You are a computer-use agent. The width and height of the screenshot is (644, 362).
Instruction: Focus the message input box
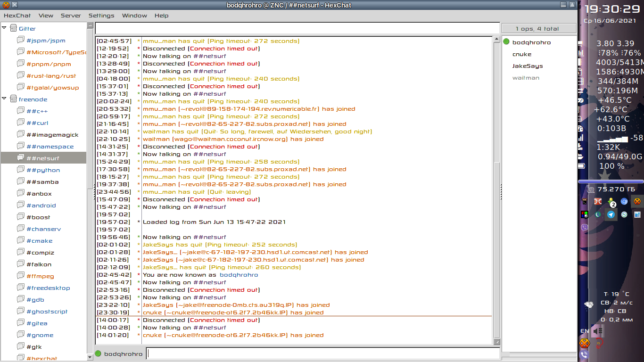pos(323,354)
